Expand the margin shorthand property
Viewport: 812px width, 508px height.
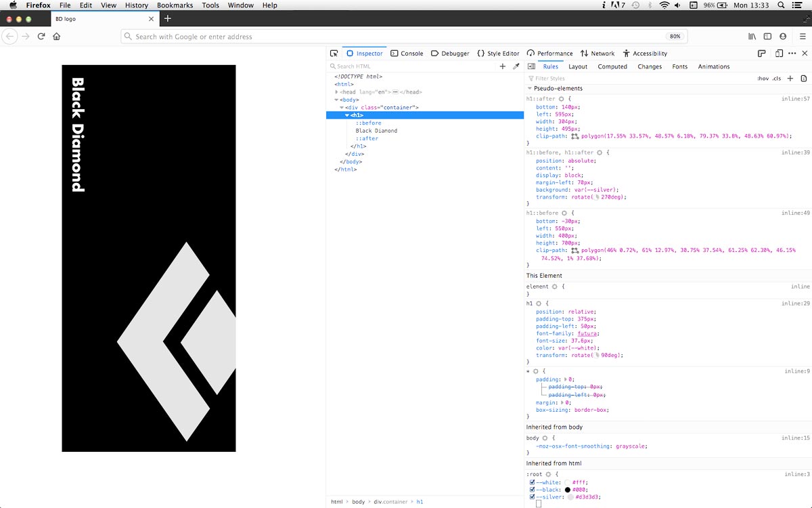(562, 403)
